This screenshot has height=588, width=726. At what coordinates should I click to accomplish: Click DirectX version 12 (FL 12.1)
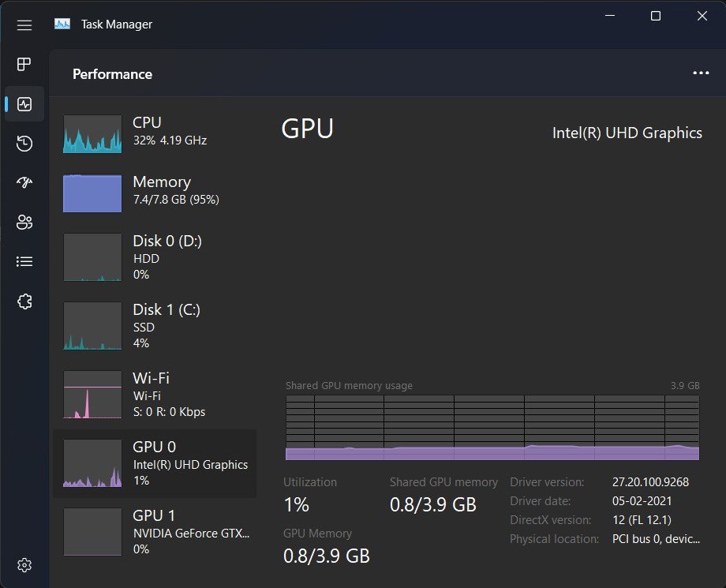[x=642, y=520]
